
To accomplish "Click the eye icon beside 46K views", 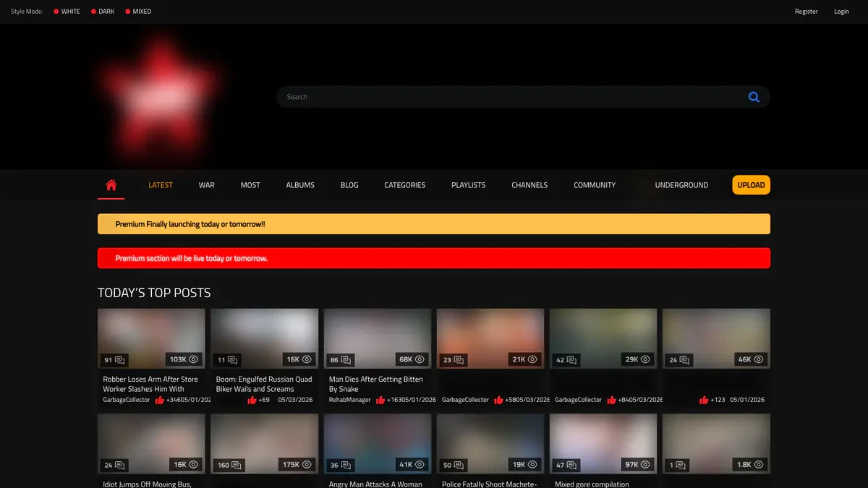I will pyautogui.click(x=758, y=359).
